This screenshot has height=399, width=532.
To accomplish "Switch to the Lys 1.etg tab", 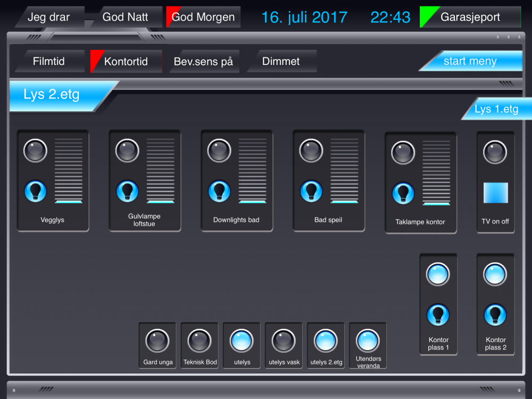I will (496, 109).
